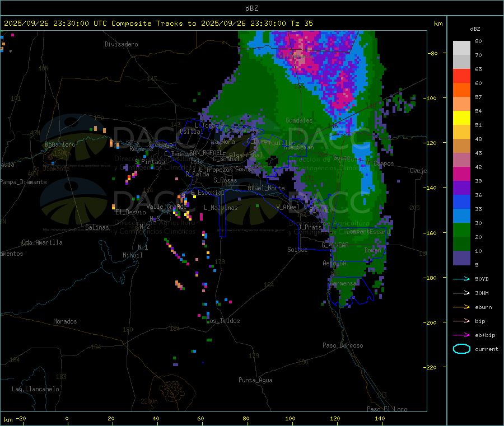Click the white 30HM arrow icon
This screenshot has height=426, width=504.
461,293
